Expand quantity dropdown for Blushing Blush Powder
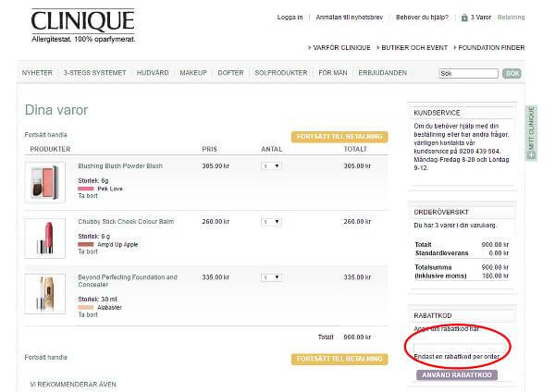Screen dimensions: 555x392 tap(271, 166)
